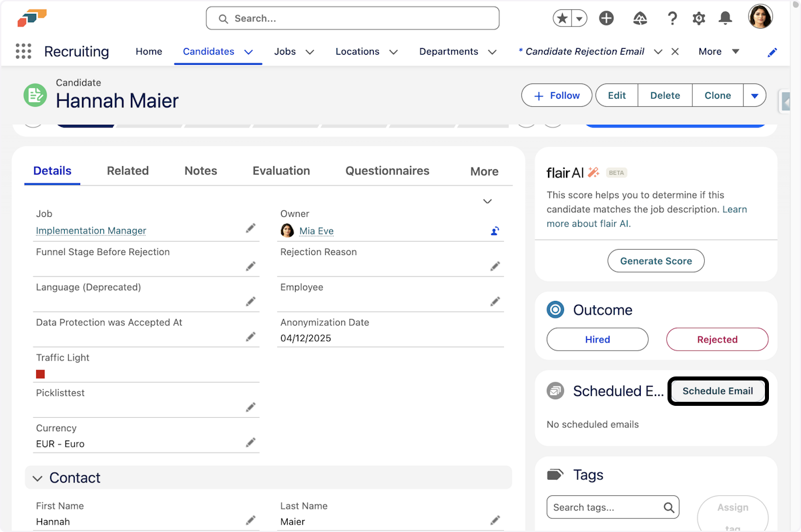Click the global create plus icon
Viewport: 801px width, 532px height.
click(x=606, y=19)
